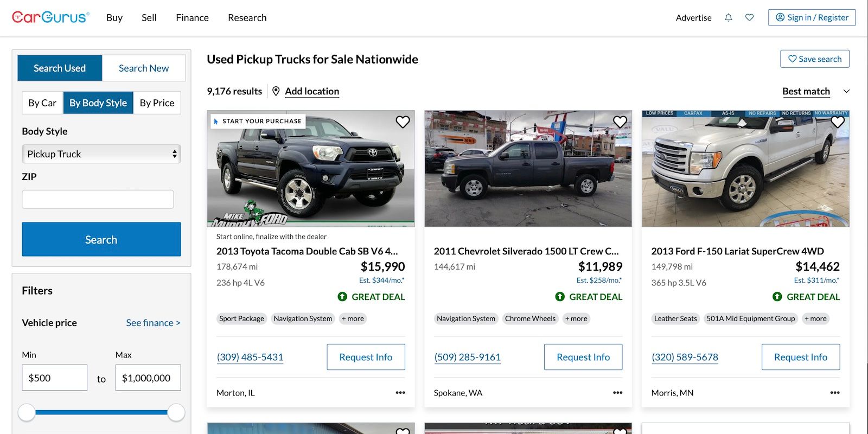
Task: Click the location pin next to Add location
Action: [276, 91]
